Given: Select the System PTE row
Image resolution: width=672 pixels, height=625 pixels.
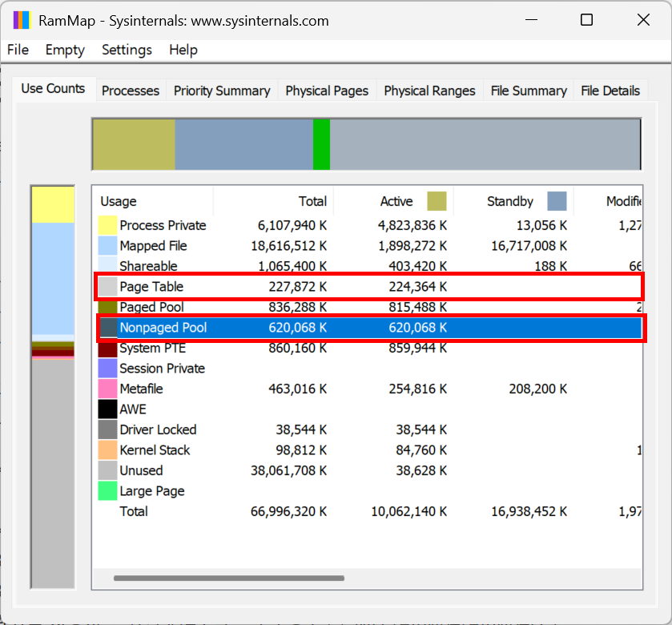Looking at the screenshot, I should (368, 348).
